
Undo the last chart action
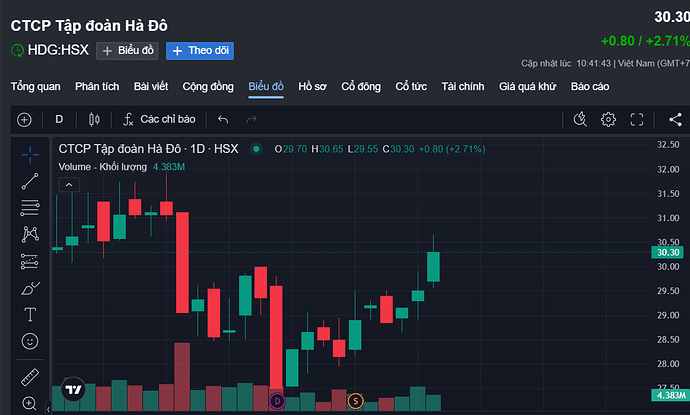pyautogui.click(x=223, y=120)
